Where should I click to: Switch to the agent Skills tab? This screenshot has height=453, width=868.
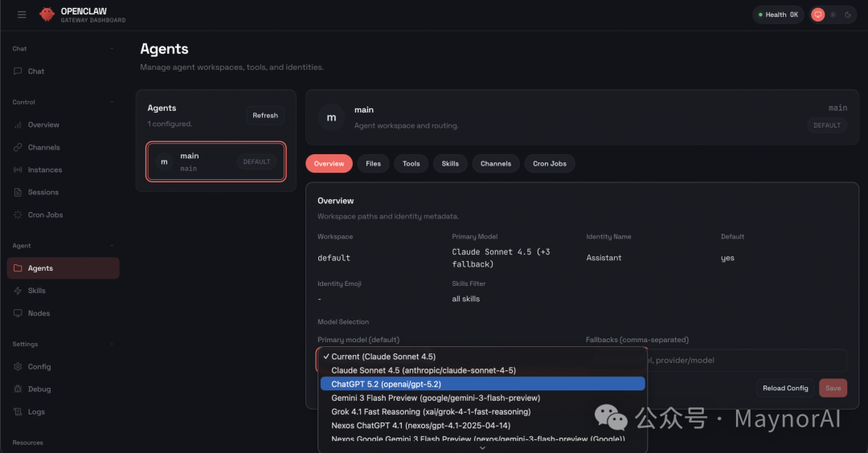(x=450, y=164)
